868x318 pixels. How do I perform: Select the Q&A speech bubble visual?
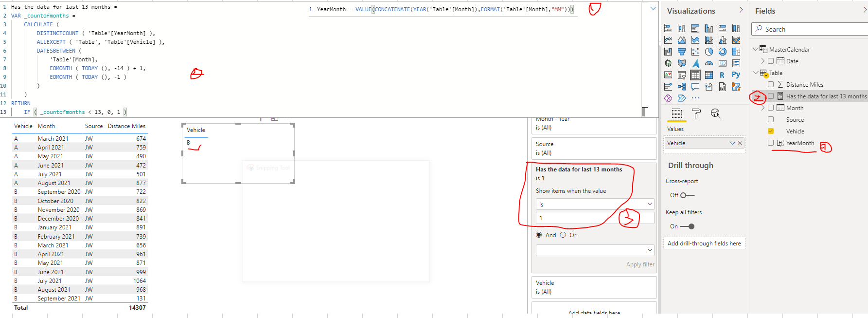695,87
